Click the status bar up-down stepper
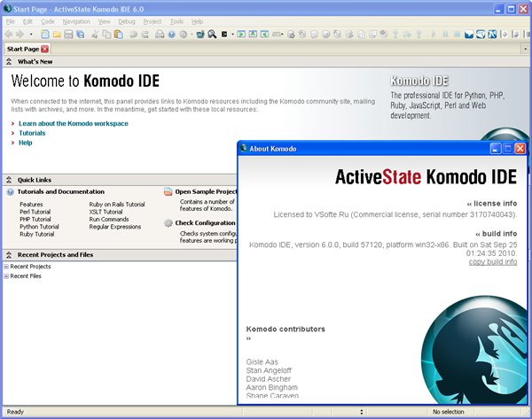Image resolution: width=532 pixels, height=419 pixels. [x=362, y=412]
